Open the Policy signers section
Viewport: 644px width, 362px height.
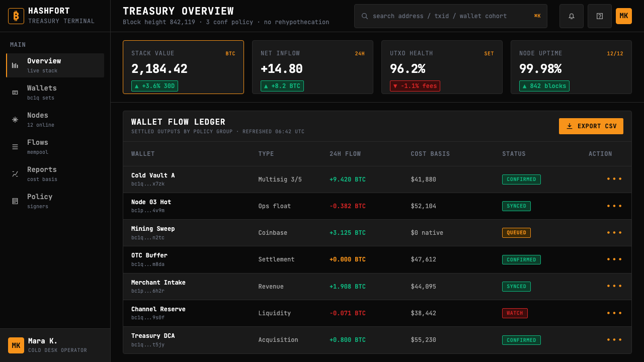(x=55, y=201)
